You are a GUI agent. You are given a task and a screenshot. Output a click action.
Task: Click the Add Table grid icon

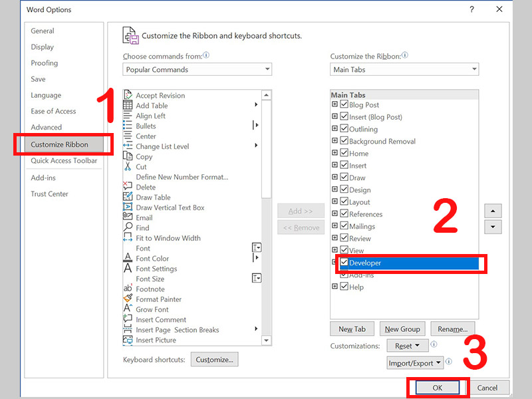(x=128, y=105)
